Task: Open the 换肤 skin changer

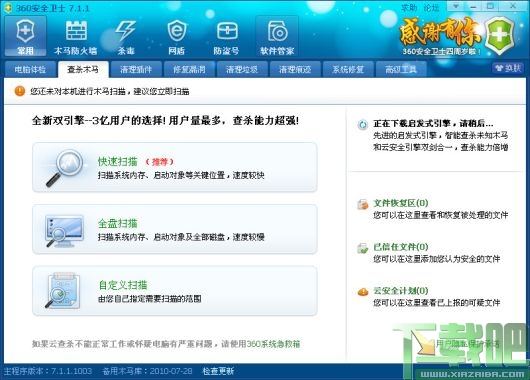Action: click(508, 68)
